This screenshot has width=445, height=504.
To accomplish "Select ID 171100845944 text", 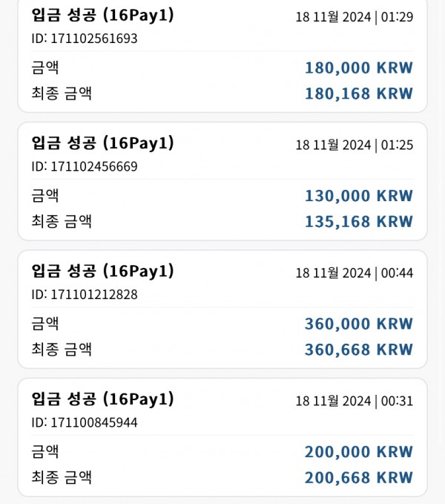I will 85,422.
